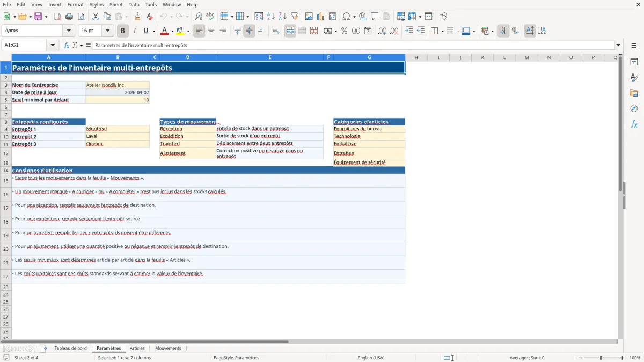Viewport: 644px width, 362px height.
Task: Expand the Name Box dropdown
Action: (53, 45)
